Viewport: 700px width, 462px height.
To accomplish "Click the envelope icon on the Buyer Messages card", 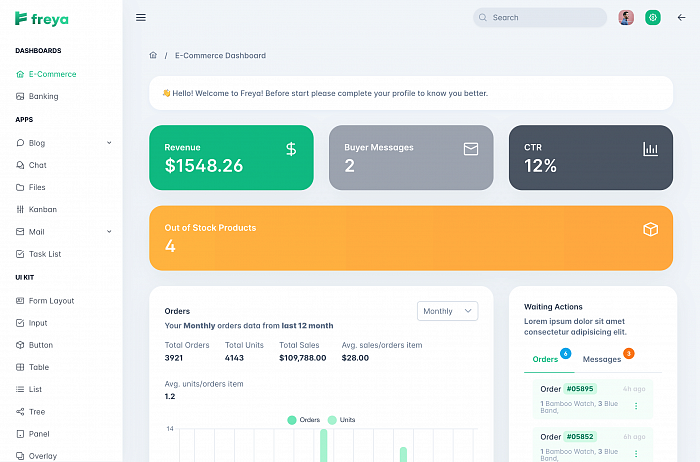I will 471,149.
